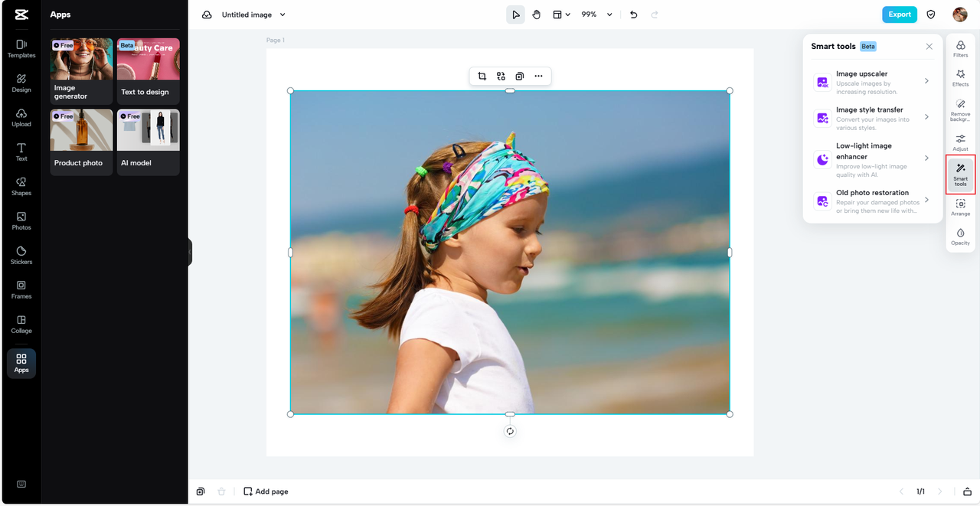The width and height of the screenshot is (980, 506).
Task: Open the 99% zoom level dropdown
Action: pos(596,15)
